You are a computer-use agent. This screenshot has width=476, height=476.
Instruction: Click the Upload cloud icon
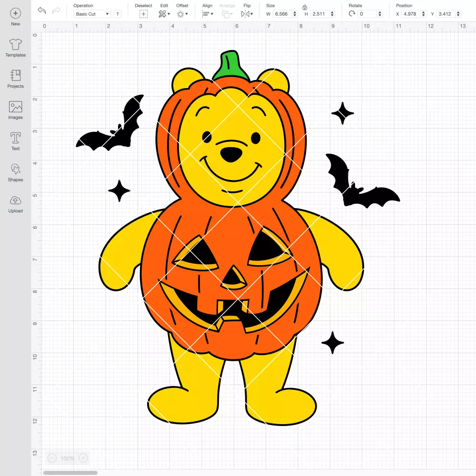(16, 200)
